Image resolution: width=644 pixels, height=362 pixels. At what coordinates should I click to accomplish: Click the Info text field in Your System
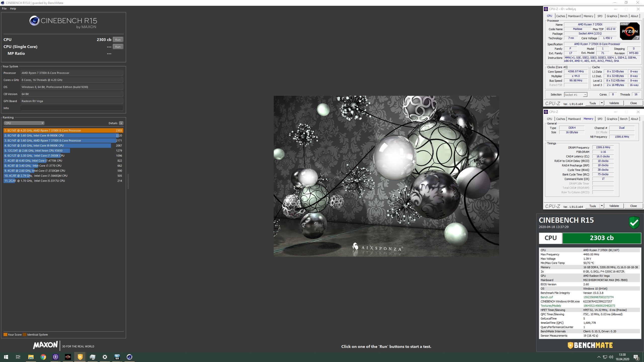72,108
